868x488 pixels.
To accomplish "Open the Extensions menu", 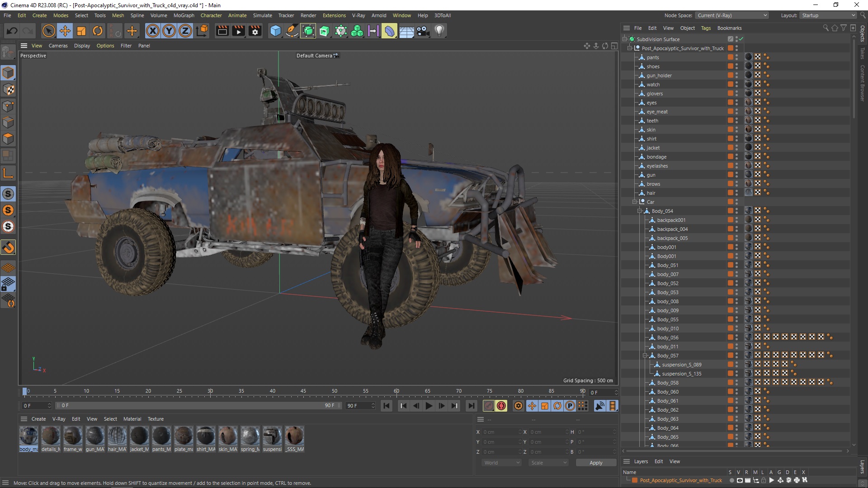I will (x=334, y=15).
